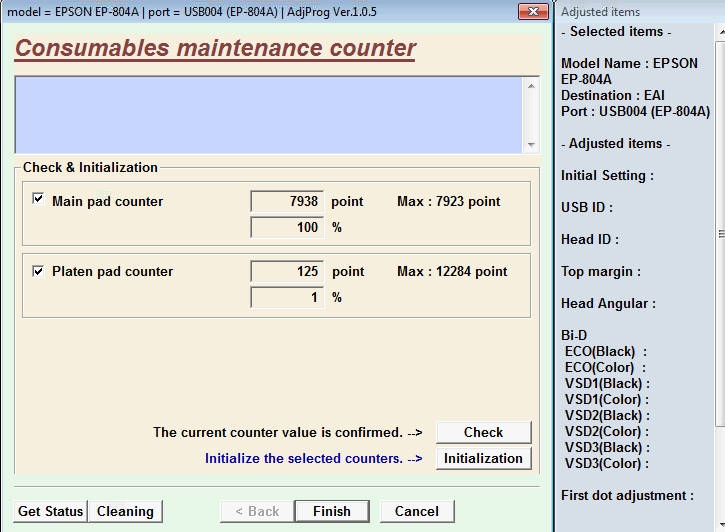Click the AdjProg window title bar text

coord(192,12)
